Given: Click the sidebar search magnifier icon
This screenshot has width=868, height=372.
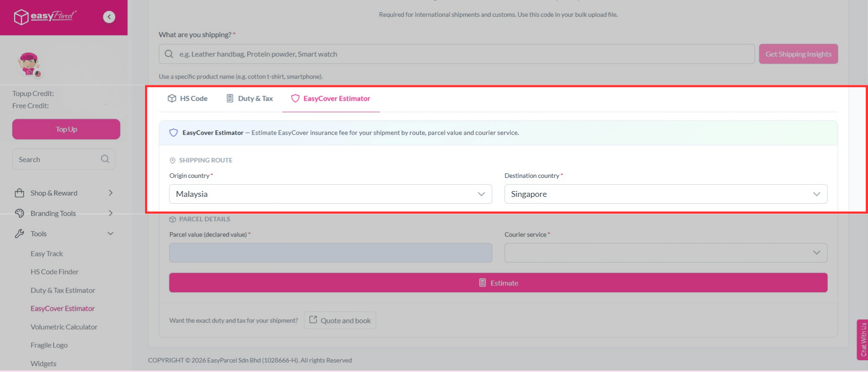Looking at the screenshot, I should (105, 159).
